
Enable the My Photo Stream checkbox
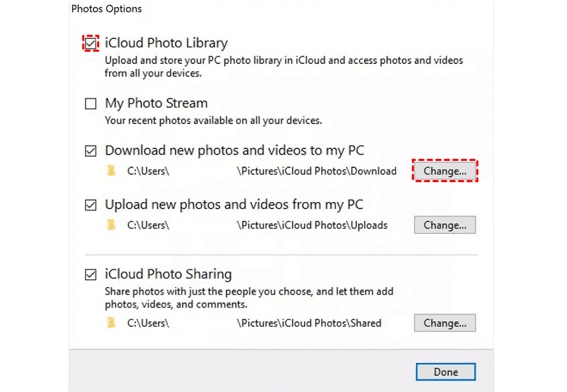[91, 104]
